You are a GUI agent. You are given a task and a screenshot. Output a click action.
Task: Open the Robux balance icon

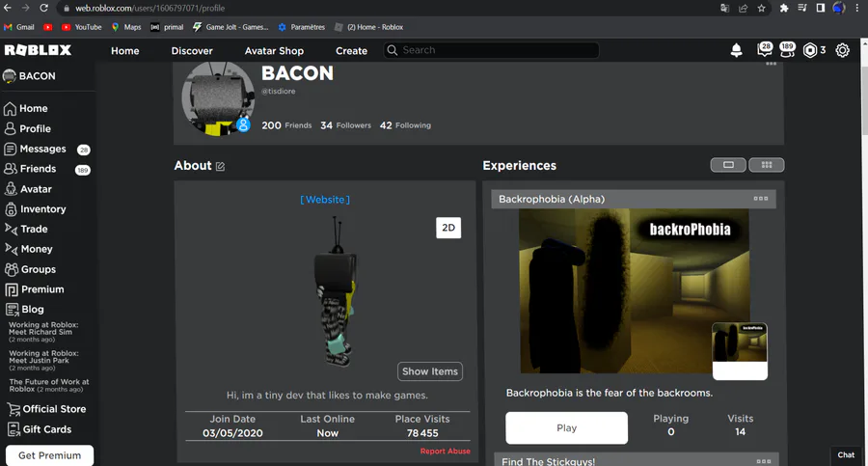pyautogui.click(x=810, y=50)
